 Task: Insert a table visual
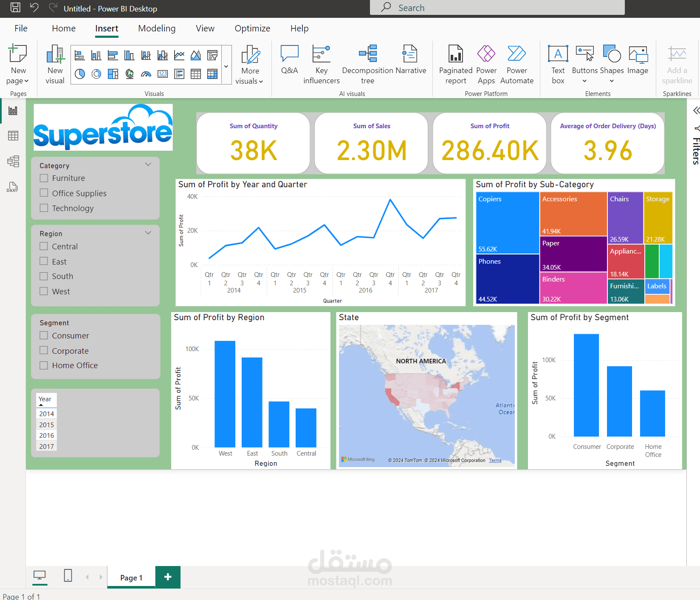click(x=196, y=74)
